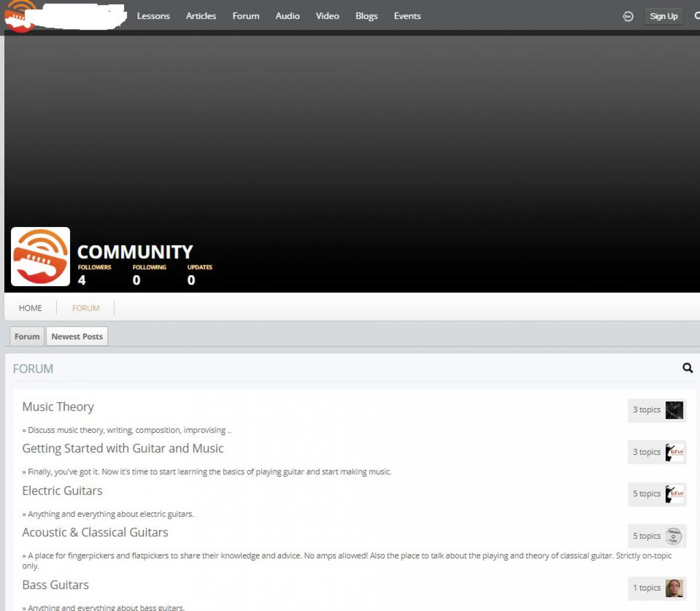Open the Blogs page
700x611 pixels.
coord(366,16)
